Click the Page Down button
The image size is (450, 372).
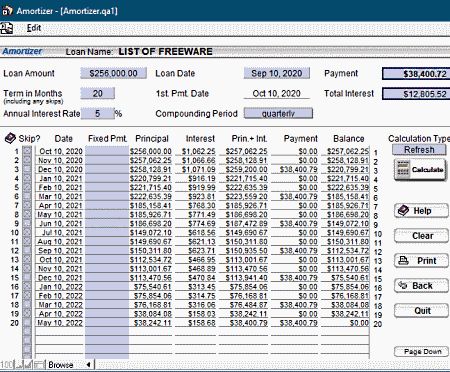[421, 351]
